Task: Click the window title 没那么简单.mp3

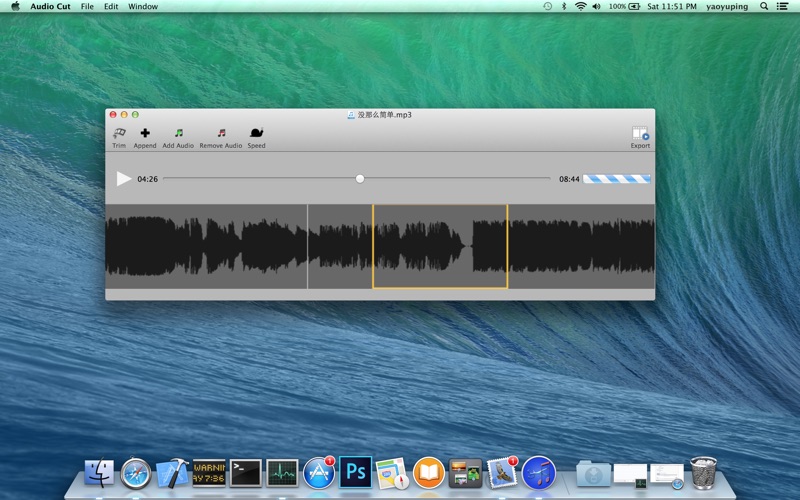Action: (384, 115)
